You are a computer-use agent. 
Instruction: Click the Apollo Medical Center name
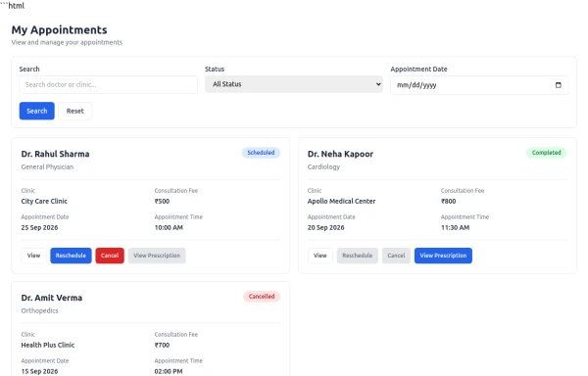click(341, 201)
